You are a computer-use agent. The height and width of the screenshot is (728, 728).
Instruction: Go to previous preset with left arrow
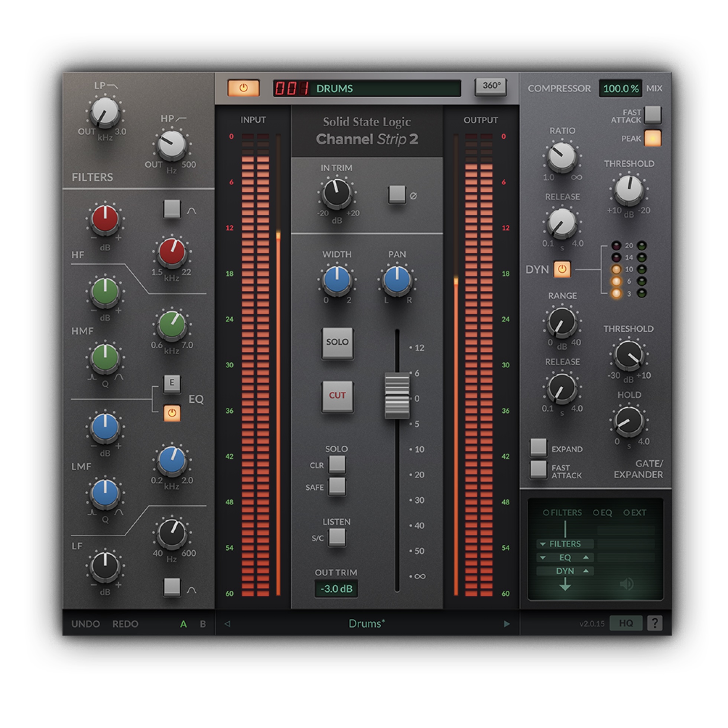pyautogui.click(x=227, y=624)
